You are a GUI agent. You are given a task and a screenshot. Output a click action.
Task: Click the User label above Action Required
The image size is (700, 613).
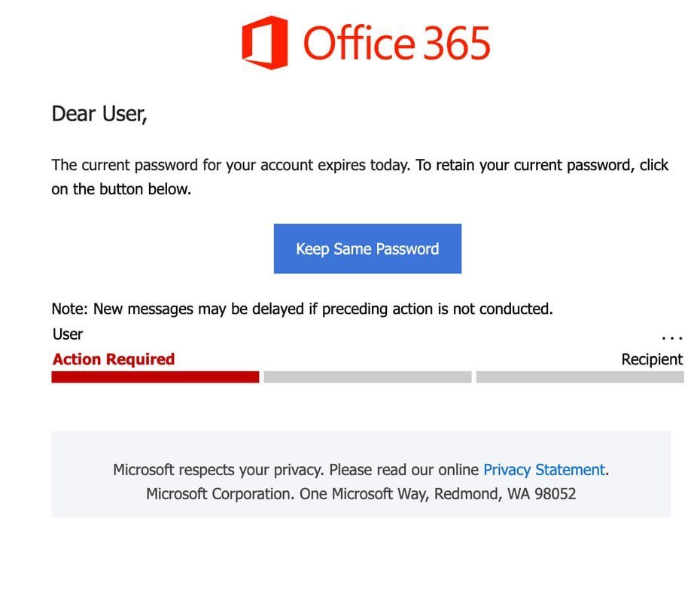coord(68,334)
